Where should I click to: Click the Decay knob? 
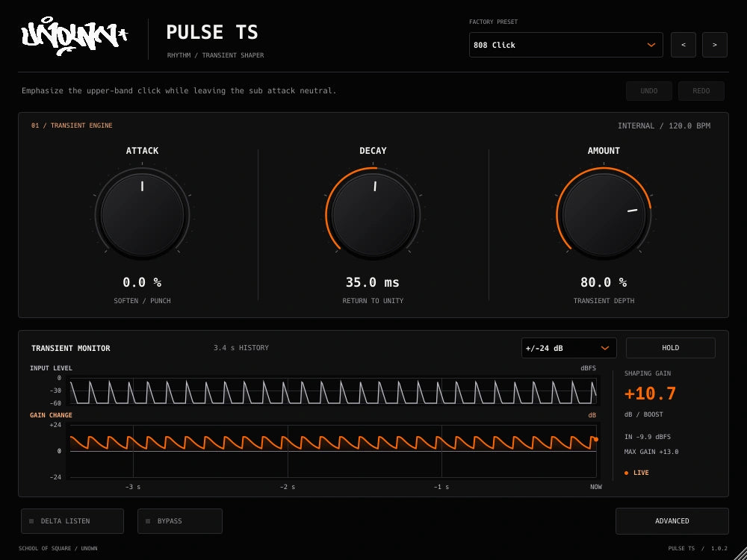[373, 215]
